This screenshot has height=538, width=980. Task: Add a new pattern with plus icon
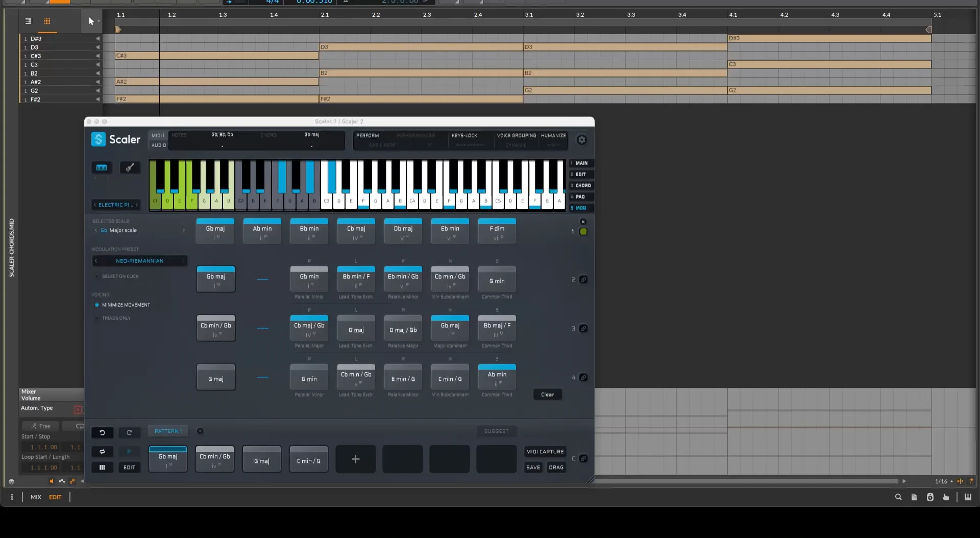200,431
